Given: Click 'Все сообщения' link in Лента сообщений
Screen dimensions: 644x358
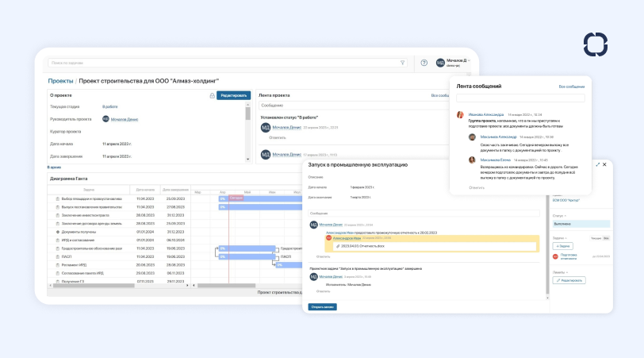Looking at the screenshot, I should click(571, 86).
